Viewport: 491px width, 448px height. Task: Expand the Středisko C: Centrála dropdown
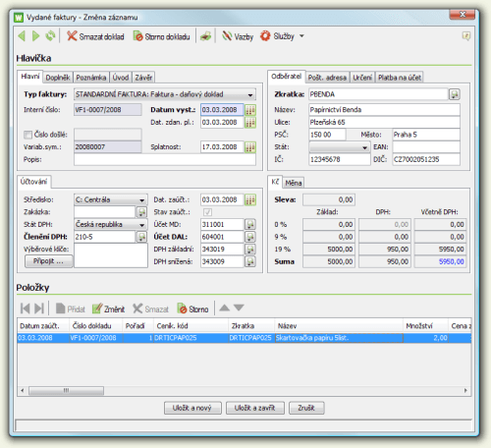click(x=141, y=199)
